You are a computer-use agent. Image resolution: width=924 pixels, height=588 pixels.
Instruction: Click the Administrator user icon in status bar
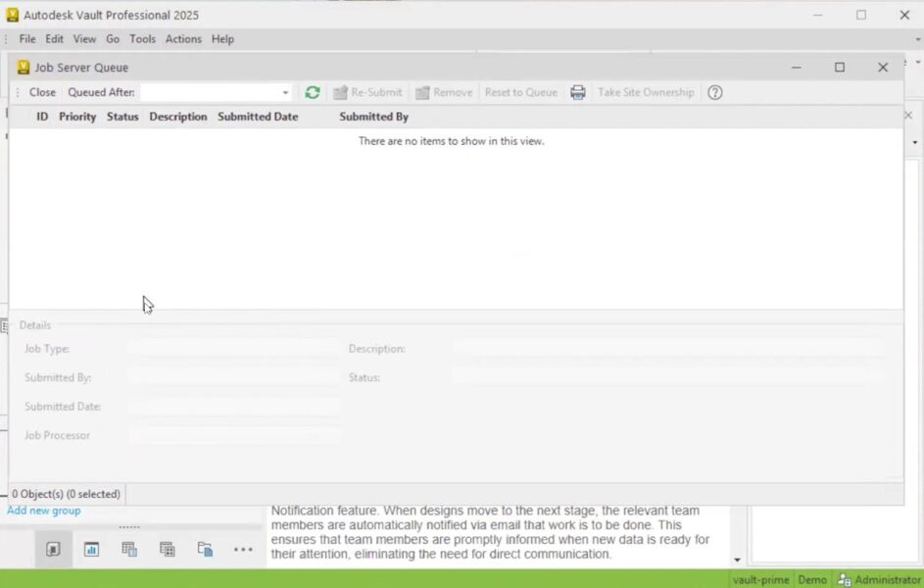(843, 578)
